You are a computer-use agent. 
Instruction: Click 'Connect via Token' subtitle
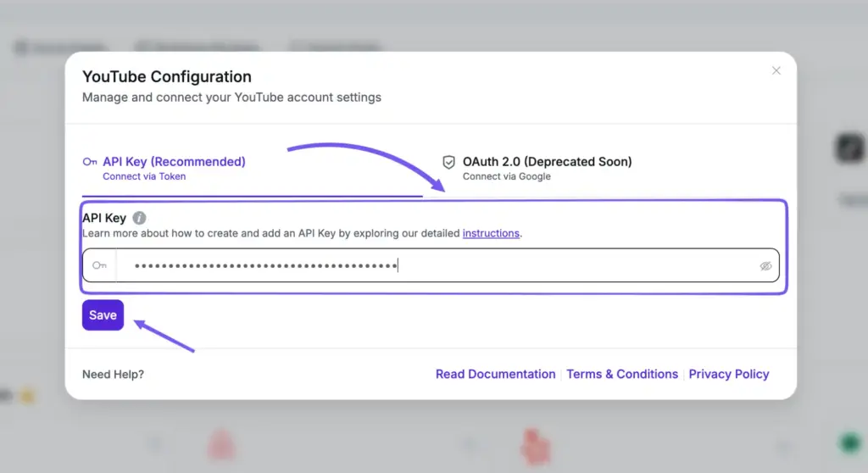tap(144, 176)
